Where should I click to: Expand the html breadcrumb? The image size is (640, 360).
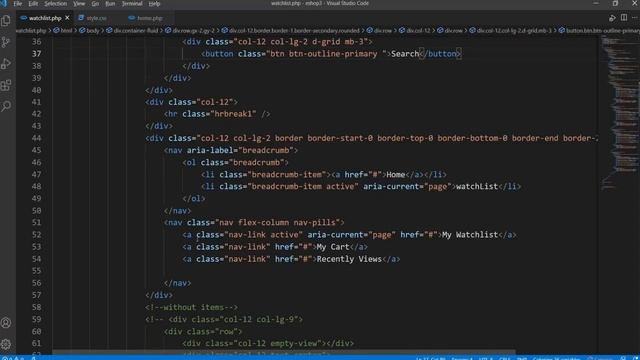point(63,31)
